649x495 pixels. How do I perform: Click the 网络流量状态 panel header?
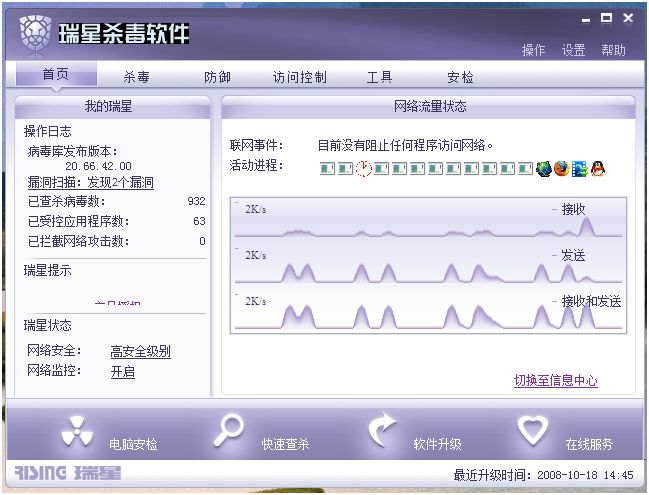pos(428,107)
